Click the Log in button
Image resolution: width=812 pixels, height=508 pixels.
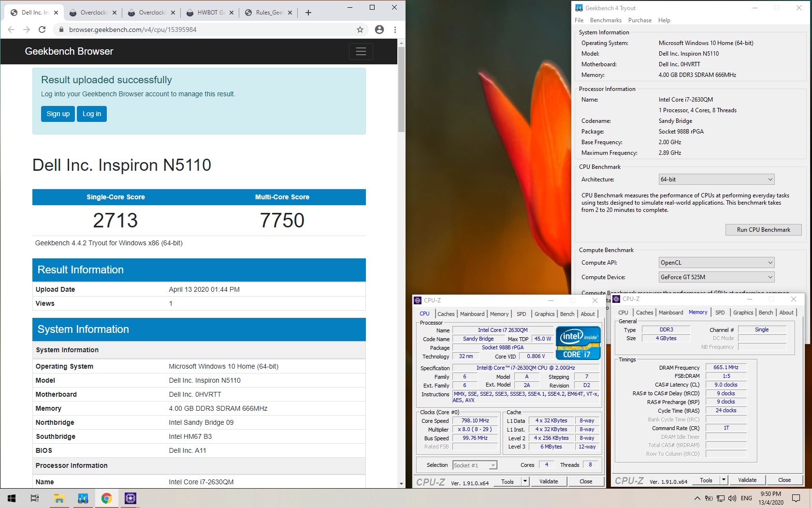[x=92, y=114]
